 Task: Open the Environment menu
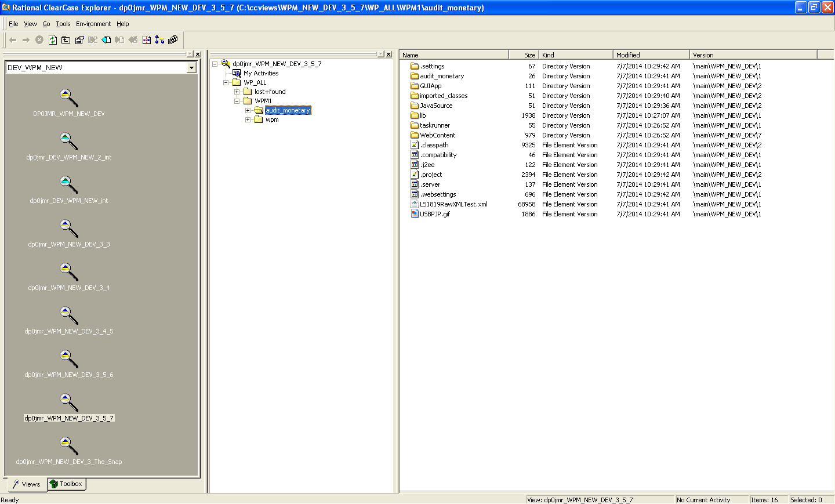point(93,24)
